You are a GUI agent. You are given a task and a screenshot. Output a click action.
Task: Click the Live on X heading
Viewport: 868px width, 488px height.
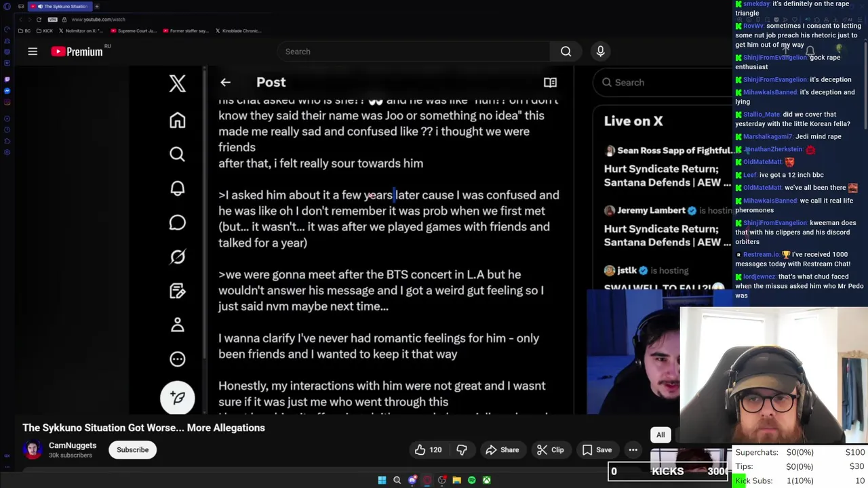click(x=633, y=121)
